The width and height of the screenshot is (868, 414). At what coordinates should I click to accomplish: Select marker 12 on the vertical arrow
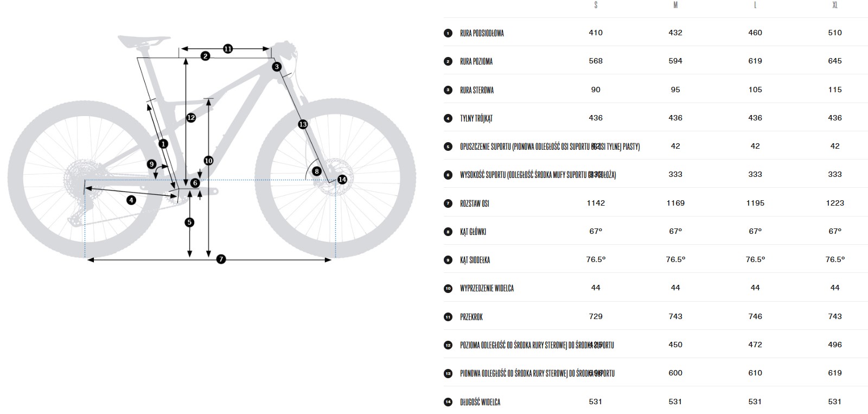point(191,117)
